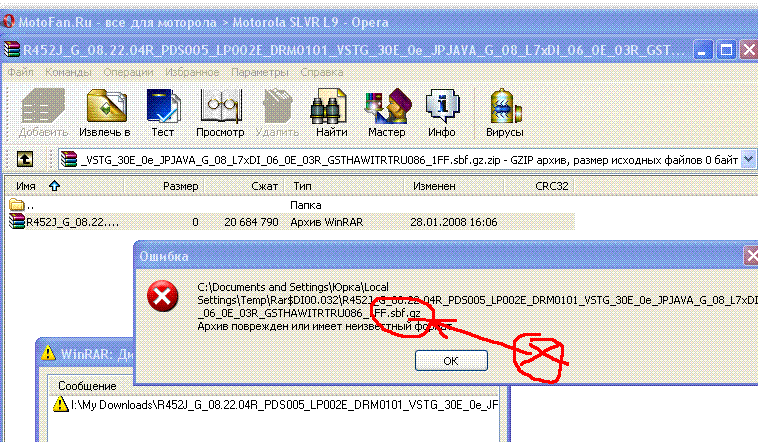Open the Команды menu

click(x=68, y=72)
